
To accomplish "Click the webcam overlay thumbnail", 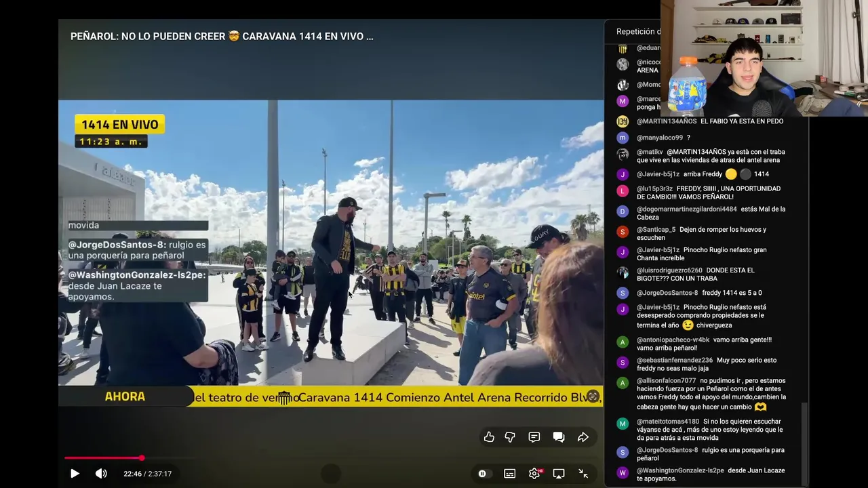I will point(764,58).
